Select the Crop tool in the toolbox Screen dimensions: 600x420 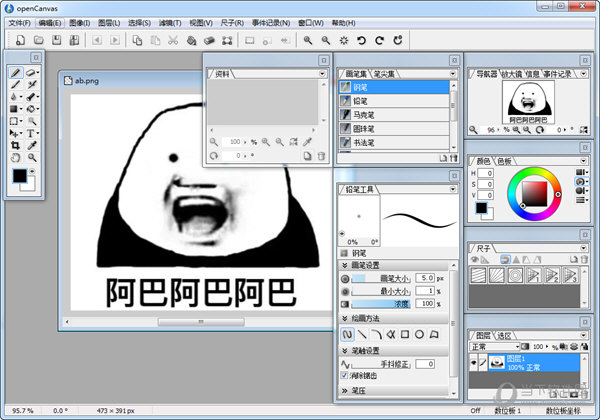click(15, 145)
